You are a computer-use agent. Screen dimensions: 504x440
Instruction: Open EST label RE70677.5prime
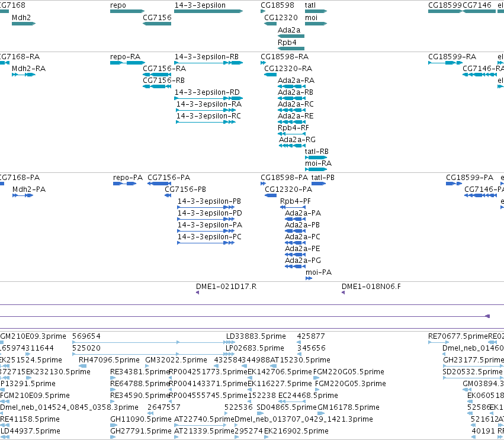[x=458, y=336]
